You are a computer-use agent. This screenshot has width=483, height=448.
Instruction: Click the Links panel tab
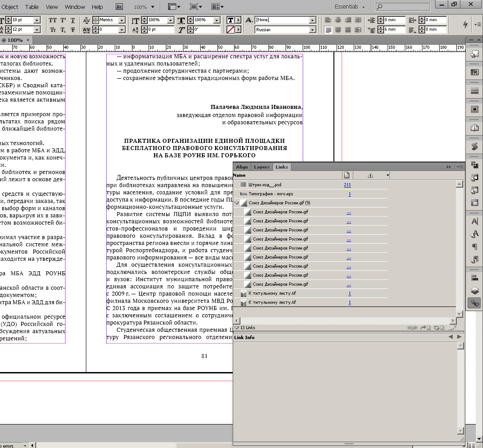(x=281, y=167)
